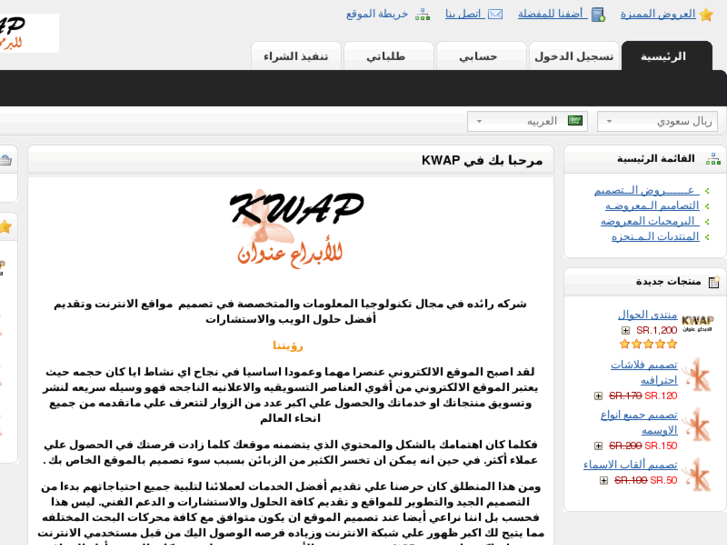Expand the plus icon beside SR.1,200
The image size is (727, 545).
pyautogui.click(x=625, y=331)
